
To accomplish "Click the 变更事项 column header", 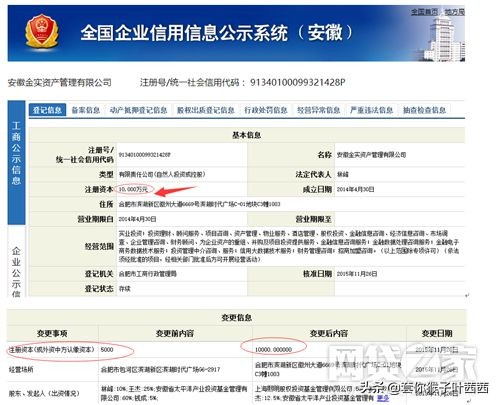I will coord(52,333).
